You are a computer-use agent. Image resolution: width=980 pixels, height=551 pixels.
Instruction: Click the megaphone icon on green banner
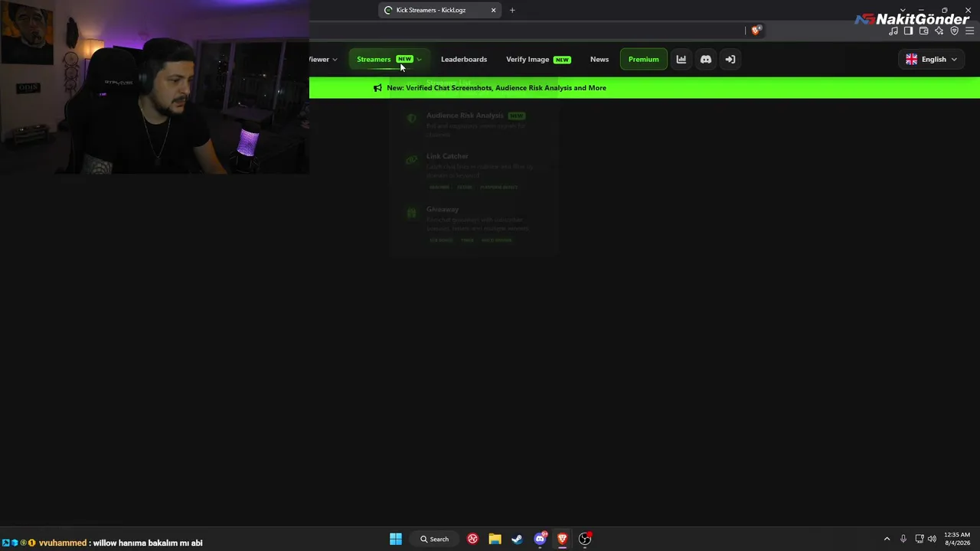pos(377,88)
